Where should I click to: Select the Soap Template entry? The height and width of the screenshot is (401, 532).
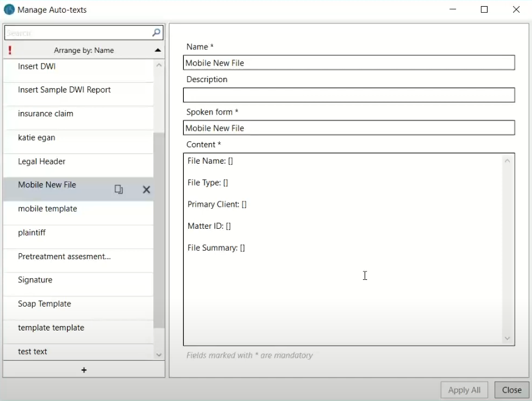point(44,304)
